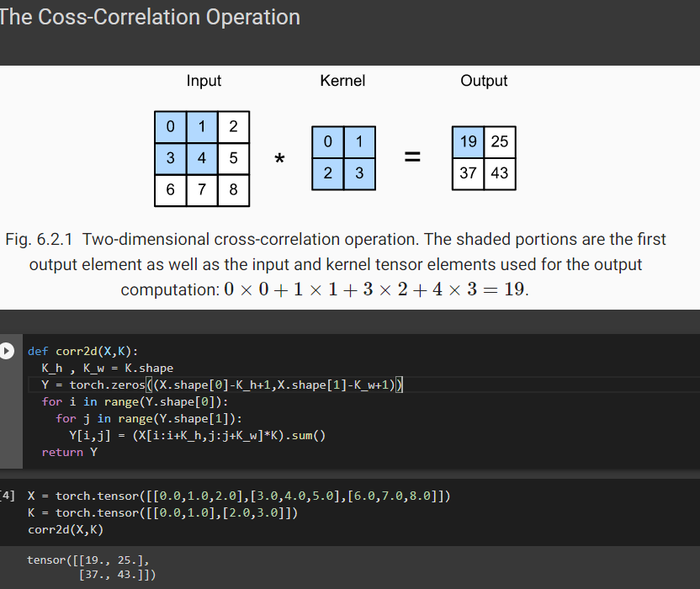Click the execution count label [4]
The width and height of the screenshot is (700, 589).
coord(5,496)
